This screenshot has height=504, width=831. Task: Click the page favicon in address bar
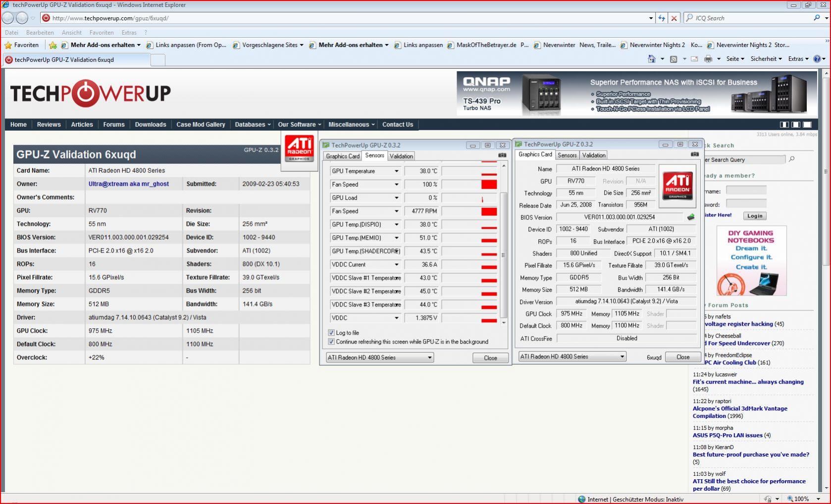point(46,18)
